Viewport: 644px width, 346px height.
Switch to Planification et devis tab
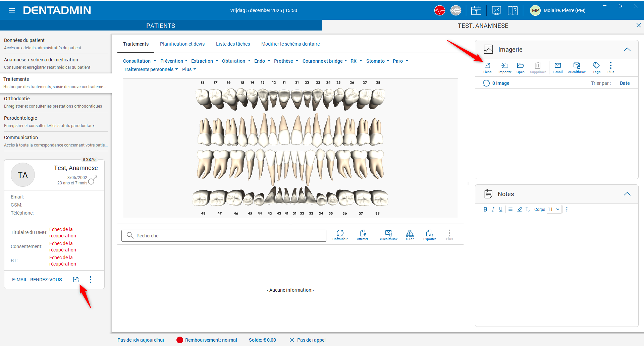182,44
